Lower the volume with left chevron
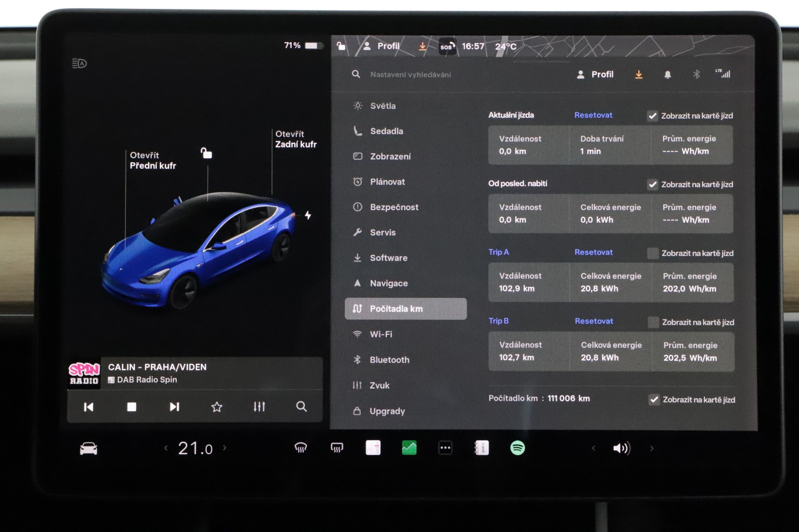 (594, 448)
